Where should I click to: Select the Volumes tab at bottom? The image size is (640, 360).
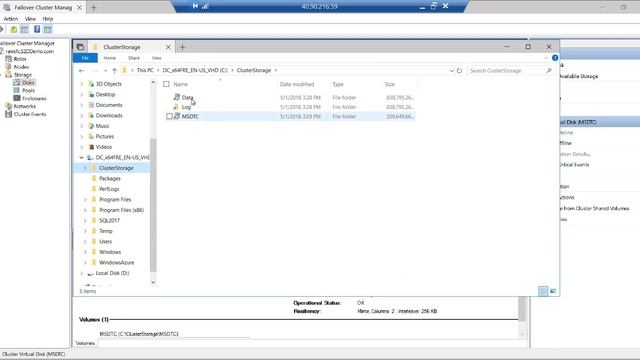[x=85, y=343]
